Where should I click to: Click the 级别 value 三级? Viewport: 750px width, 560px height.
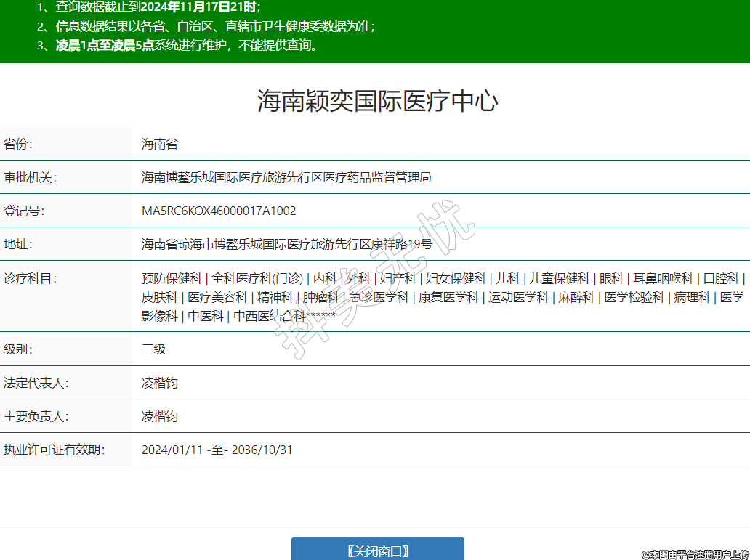[153, 349]
